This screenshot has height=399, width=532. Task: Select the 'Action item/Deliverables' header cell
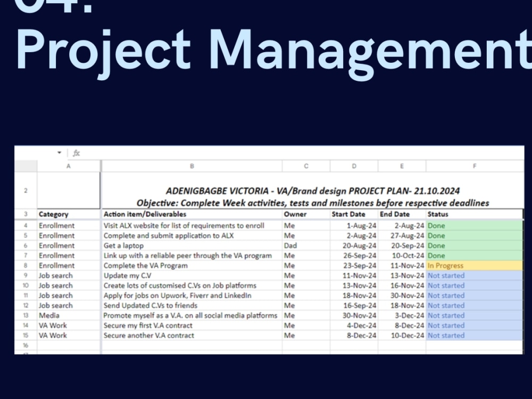(x=192, y=214)
